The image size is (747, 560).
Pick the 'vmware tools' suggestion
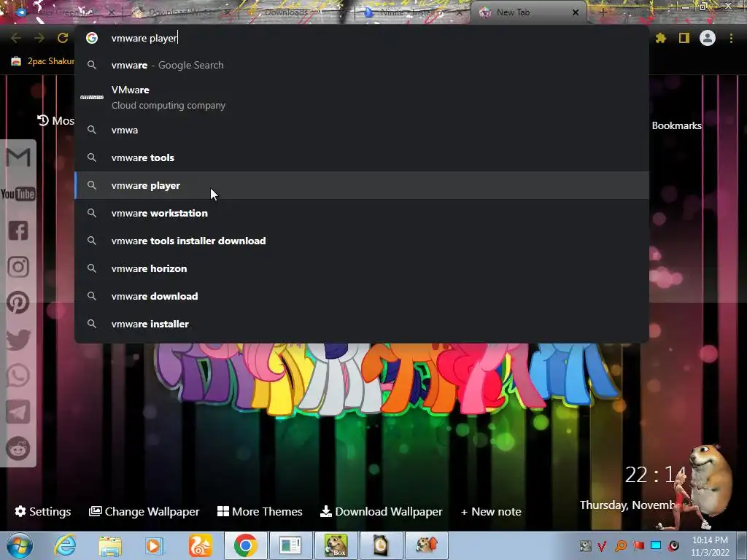coord(362,157)
